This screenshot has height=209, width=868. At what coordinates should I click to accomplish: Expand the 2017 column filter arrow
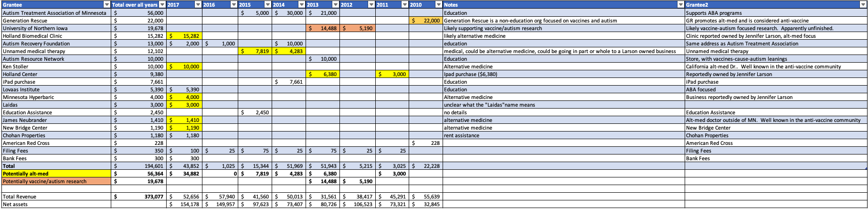198,5
